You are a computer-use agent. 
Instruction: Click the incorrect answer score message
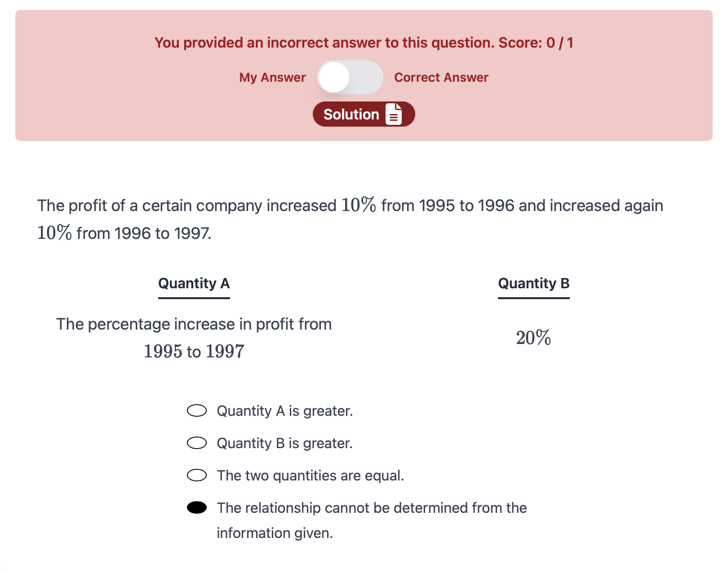[x=364, y=43]
